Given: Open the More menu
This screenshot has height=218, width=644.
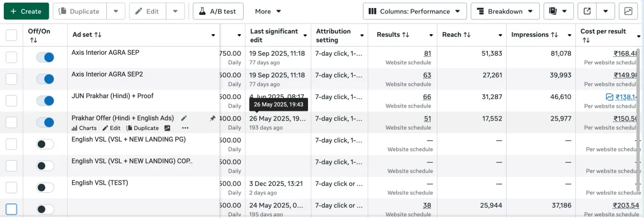Looking at the screenshot, I should click(x=268, y=11).
